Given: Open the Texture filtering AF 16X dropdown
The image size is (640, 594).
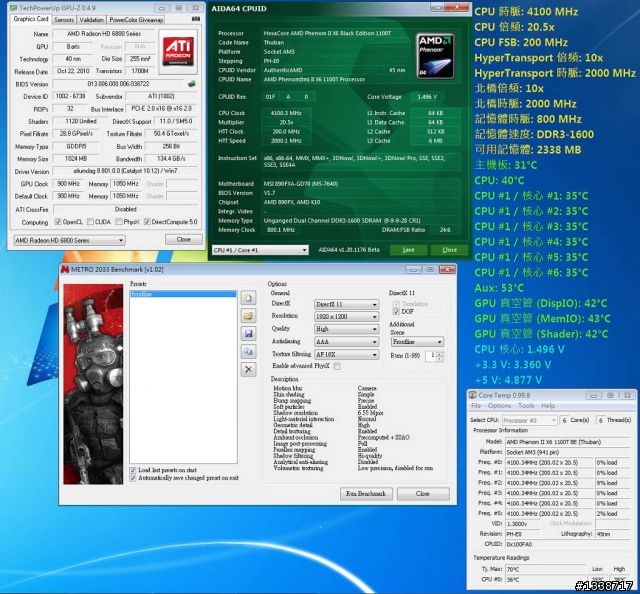Looking at the screenshot, I should coord(347,355).
